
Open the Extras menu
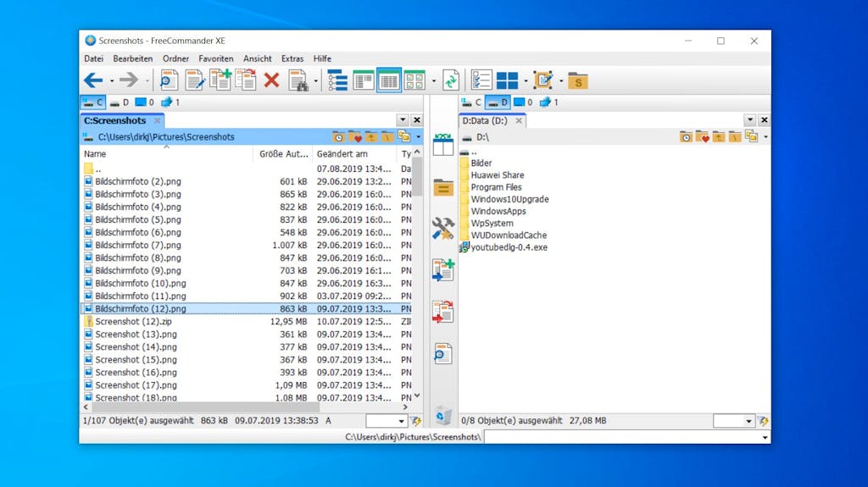click(292, 58)
